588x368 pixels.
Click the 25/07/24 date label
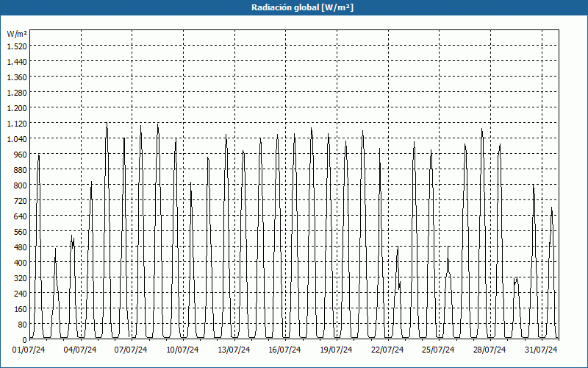(438, 350)
